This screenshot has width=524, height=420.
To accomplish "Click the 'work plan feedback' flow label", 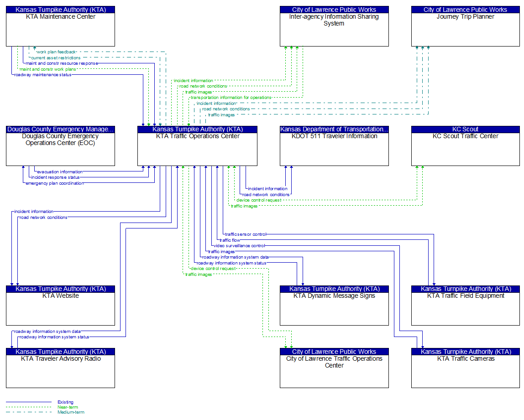I will coord(57,52).
